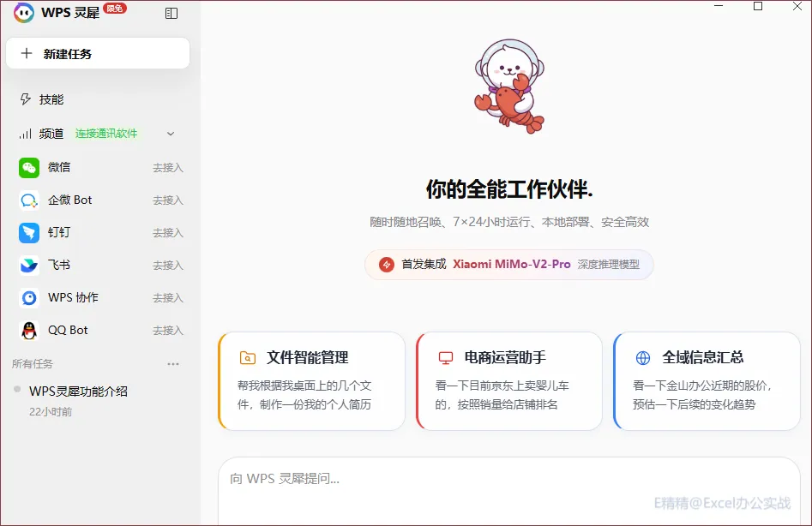Open the Xiaomi MiMo-V2-Pro announcement pill
Viewport: 812px width, 526px height.
tap(509, 265)
